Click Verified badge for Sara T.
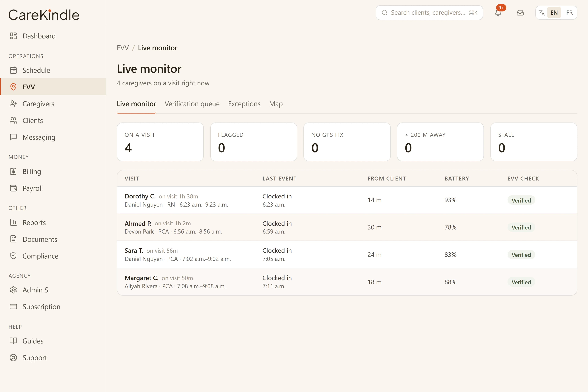 (521, 255)
